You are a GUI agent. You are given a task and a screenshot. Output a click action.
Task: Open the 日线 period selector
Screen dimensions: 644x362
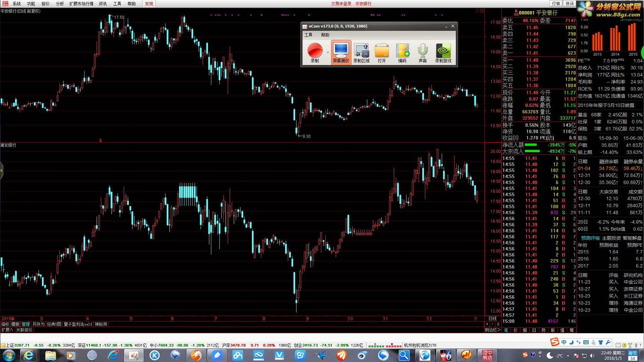tap(492, 318)
